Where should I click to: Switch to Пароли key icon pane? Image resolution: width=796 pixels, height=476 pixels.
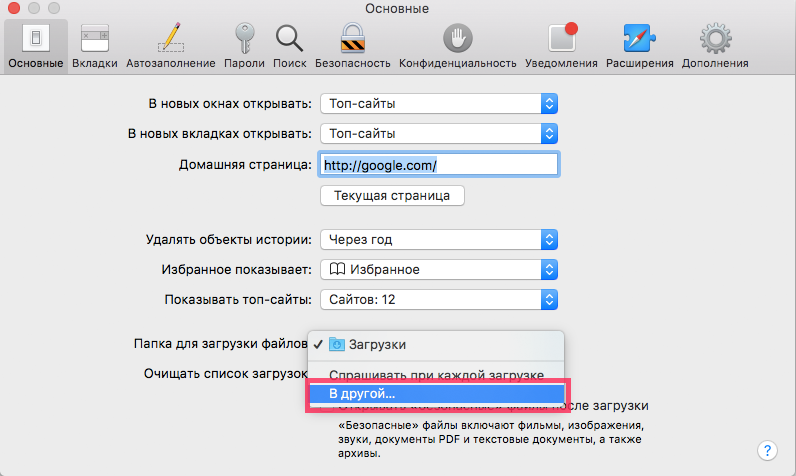tap(244, 45)
